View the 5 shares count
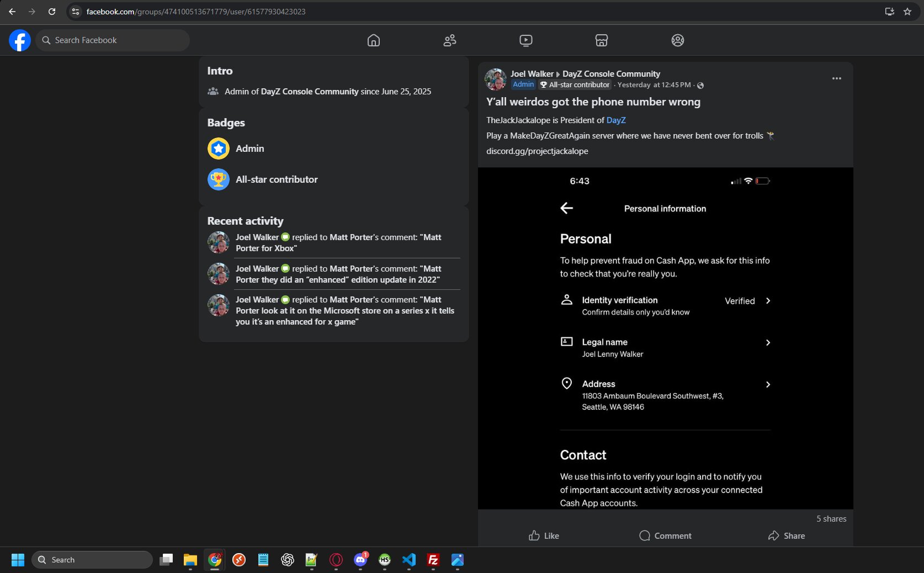Image resolution: width=924 pixels, height=573 pixels. (x=831, y=519)
